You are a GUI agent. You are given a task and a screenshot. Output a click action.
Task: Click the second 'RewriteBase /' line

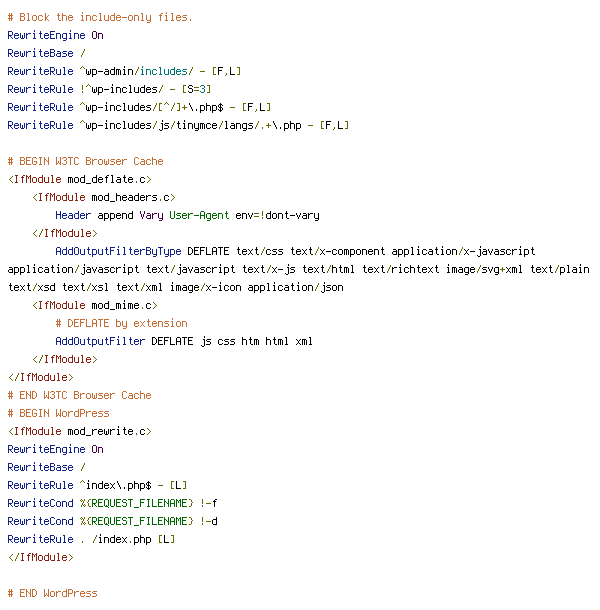coord(46,467)
